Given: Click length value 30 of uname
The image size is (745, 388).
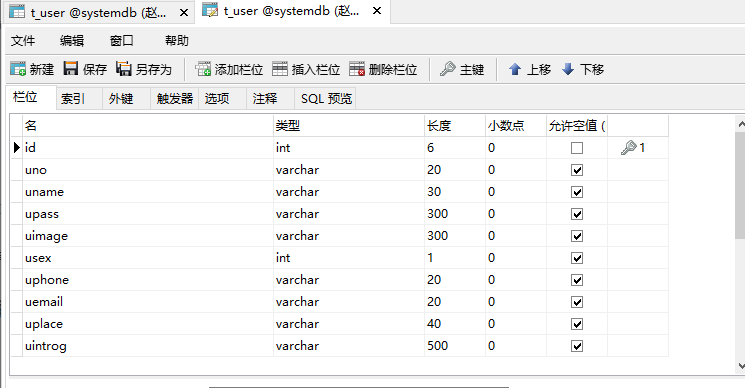Looking at the screenshot, I should 434,192.
